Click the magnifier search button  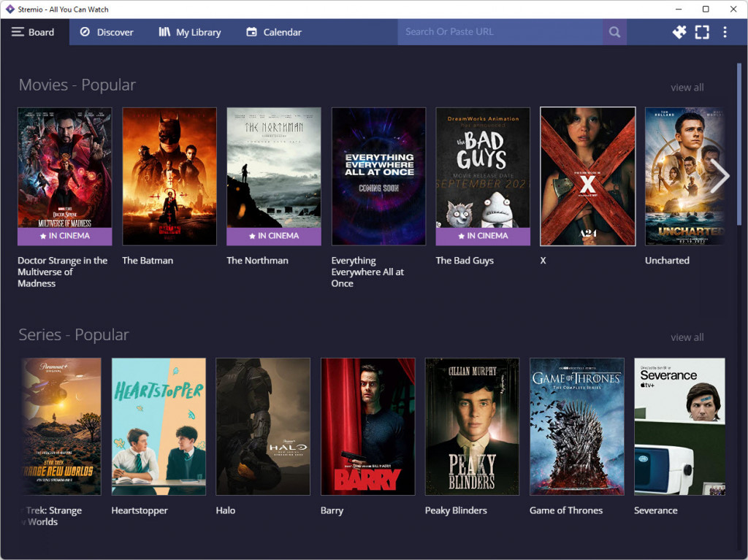614,32
